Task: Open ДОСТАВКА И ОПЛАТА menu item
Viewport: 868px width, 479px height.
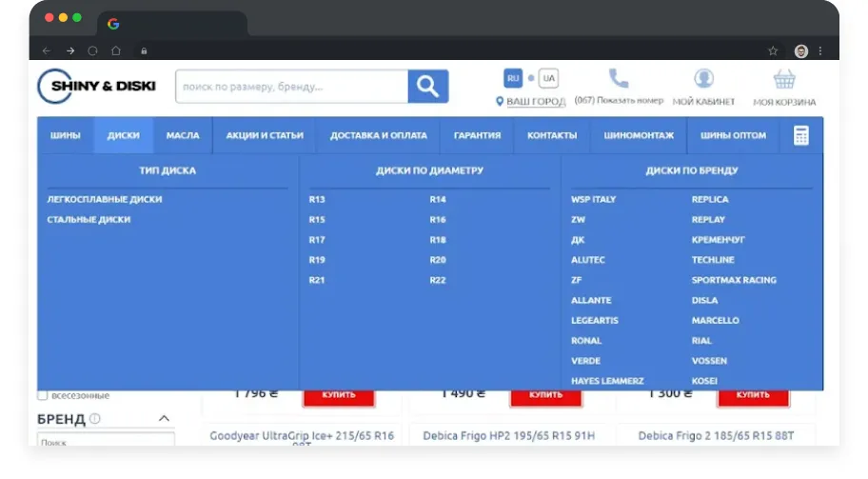Action: (379, 135)
